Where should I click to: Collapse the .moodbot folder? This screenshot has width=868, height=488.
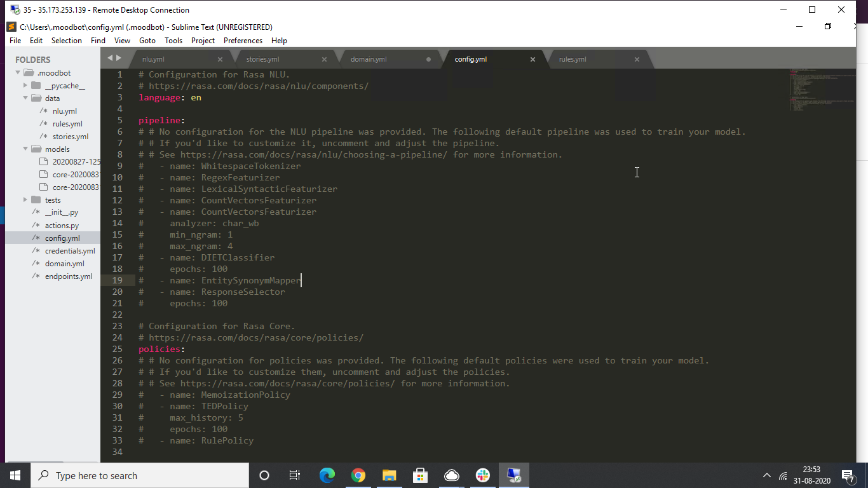(x=18, y=73)
